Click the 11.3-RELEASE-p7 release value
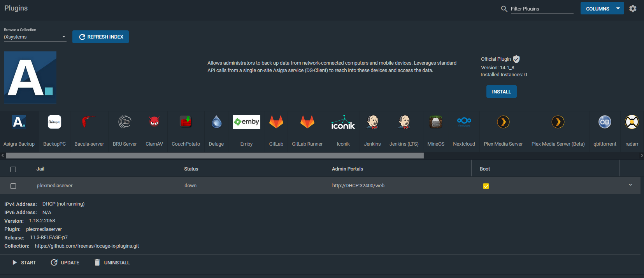644x278 pixels. tap(49, 238)
